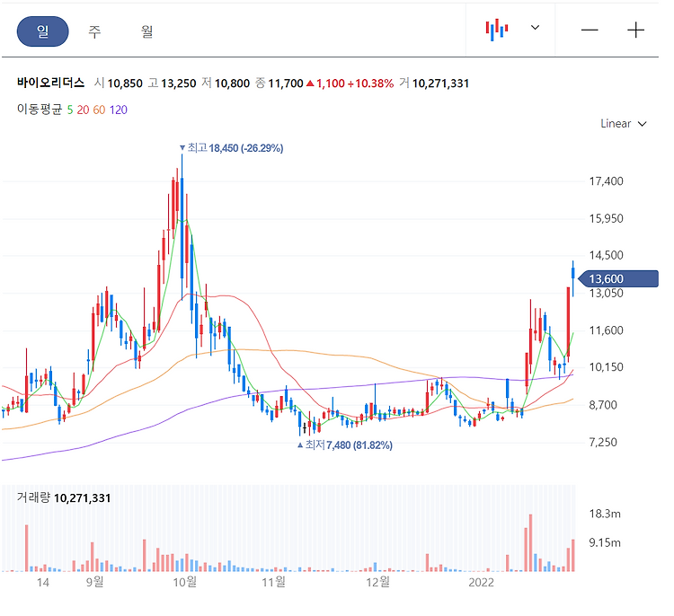
Task: Click the candlestick chart type icon
Action: coord(497,30)
